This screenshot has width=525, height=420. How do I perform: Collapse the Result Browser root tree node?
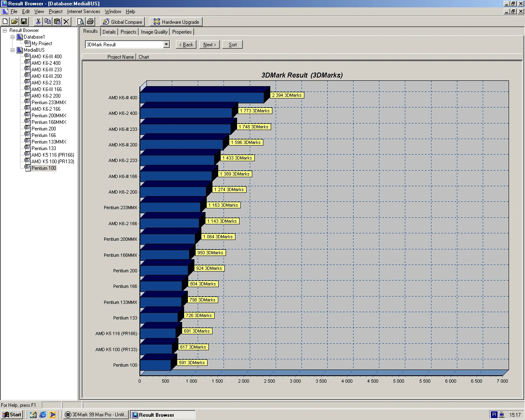(5, 30)
